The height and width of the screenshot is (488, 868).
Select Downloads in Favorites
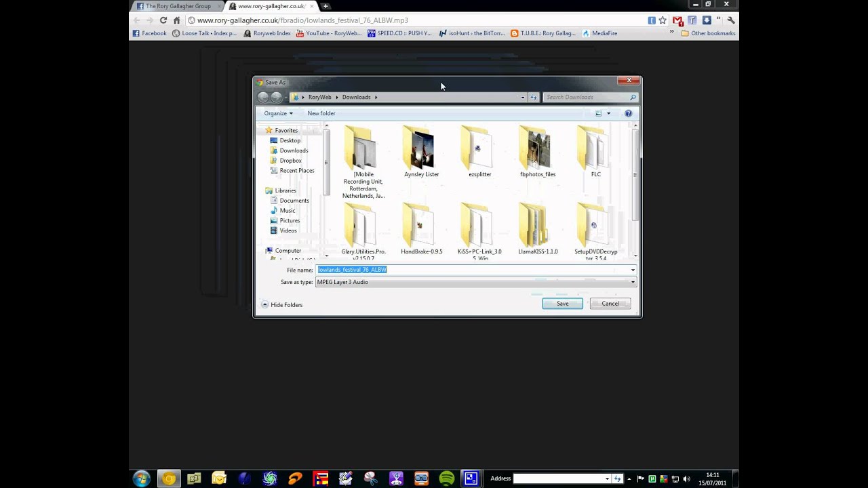pos(288,150)
